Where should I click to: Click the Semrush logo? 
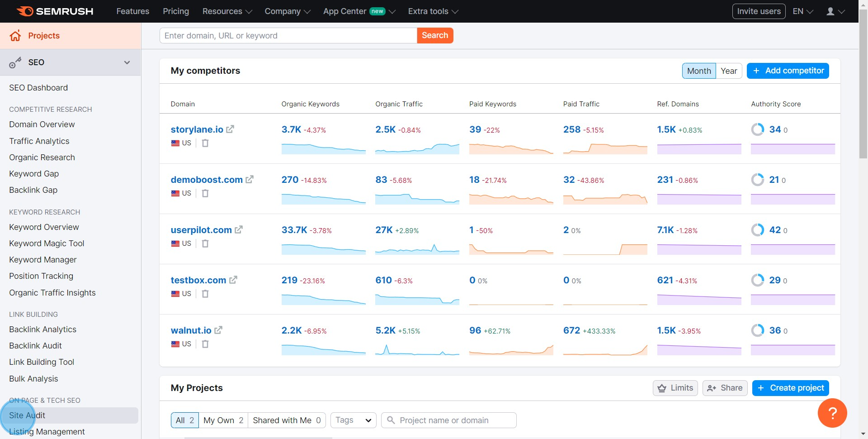point(55,11)
